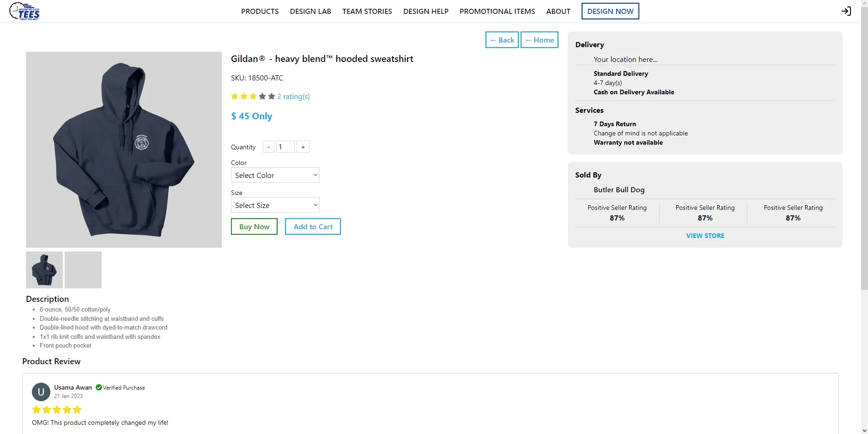Click the SKU: 18500-ATC text
The width and height of the screenshot is (868, 434).
(x=257, y=78)
